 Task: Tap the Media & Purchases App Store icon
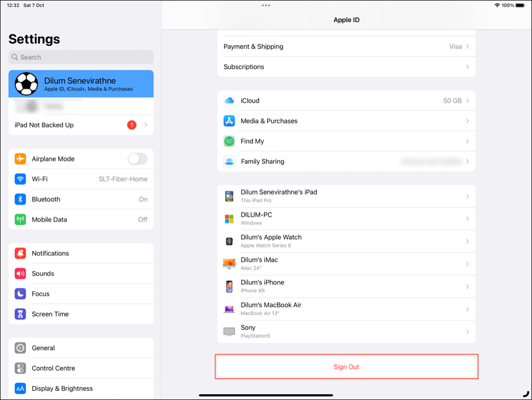pos(229,121)
